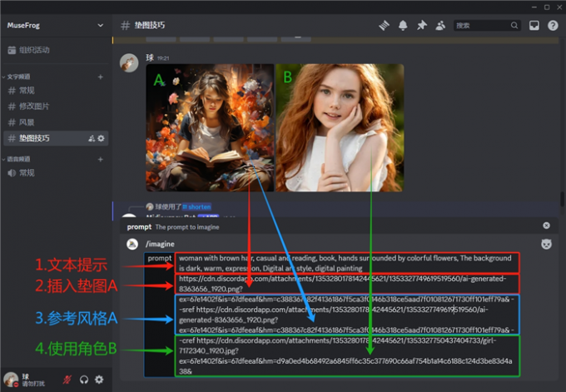
Task: Click the 垫图技巧 channel title in header
Action: [x=150, y=25]
